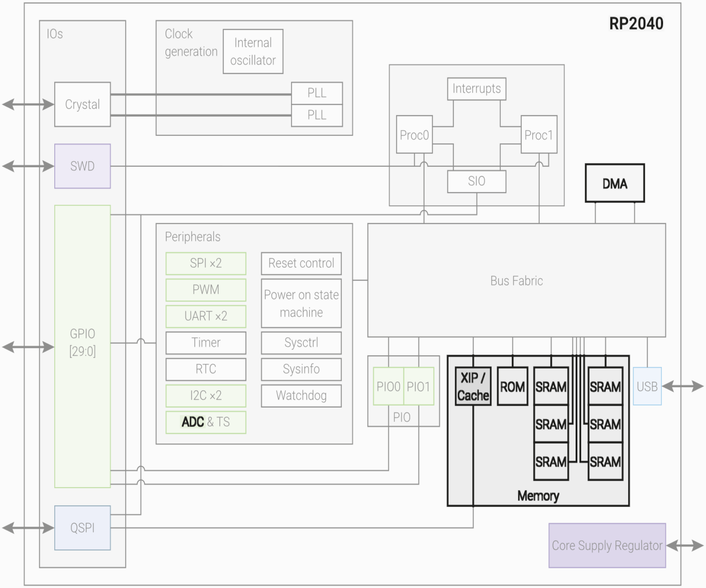Screen dimensions: 706x588
Task: Click the RP2040 chip title
Action: 636,23
